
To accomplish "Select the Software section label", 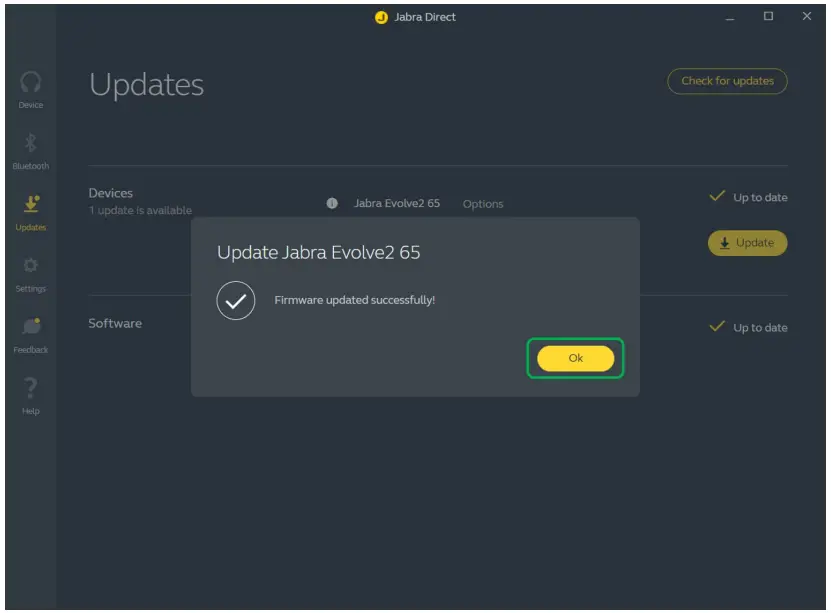I will tap(117, 323).
